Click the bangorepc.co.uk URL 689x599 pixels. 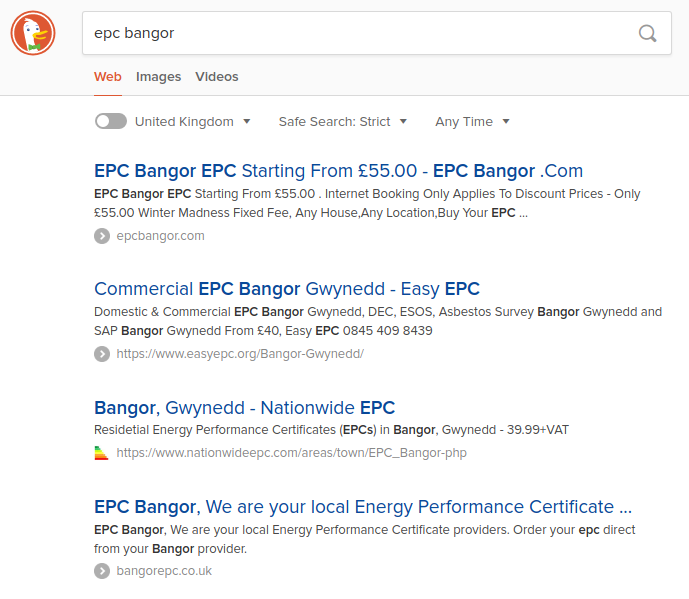(x=164, y=571)
